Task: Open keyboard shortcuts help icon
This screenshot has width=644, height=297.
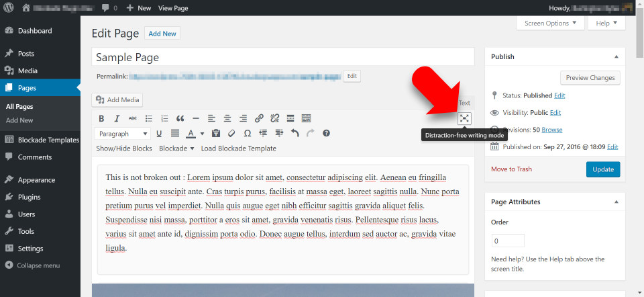Action: tap(326, 133)
